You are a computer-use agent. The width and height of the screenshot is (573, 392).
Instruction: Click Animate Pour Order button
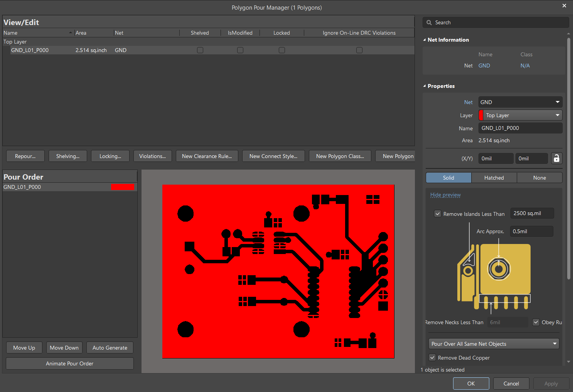coord(70,363)
